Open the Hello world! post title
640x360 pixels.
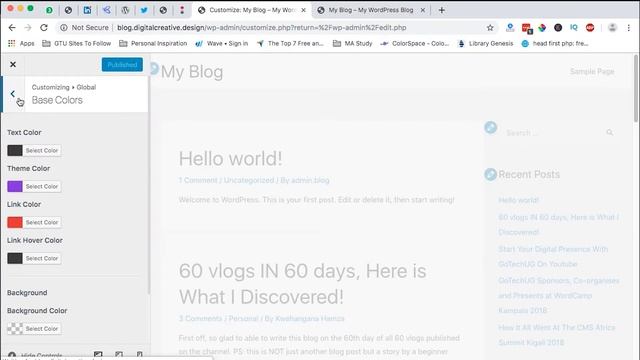(231, 159)
